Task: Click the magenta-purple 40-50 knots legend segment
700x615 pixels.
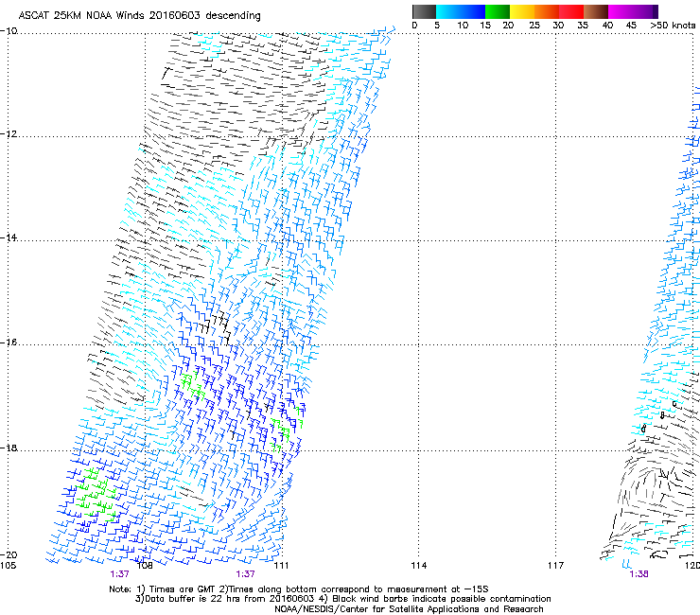Action: [x=633, y=11]
